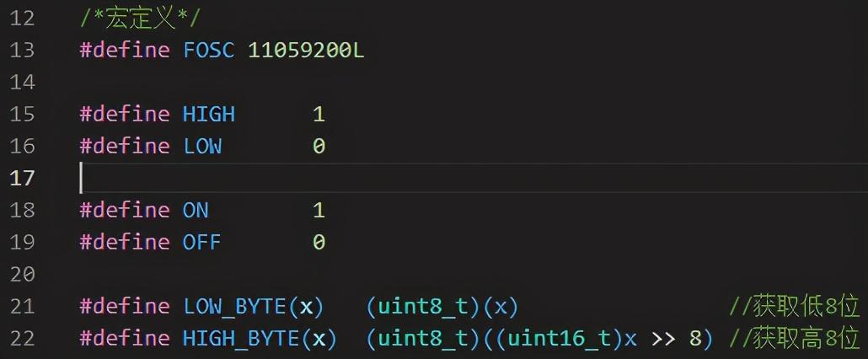Click the FOSC macro name
Viewport: 868px width, 359px height.
point(210,50)
